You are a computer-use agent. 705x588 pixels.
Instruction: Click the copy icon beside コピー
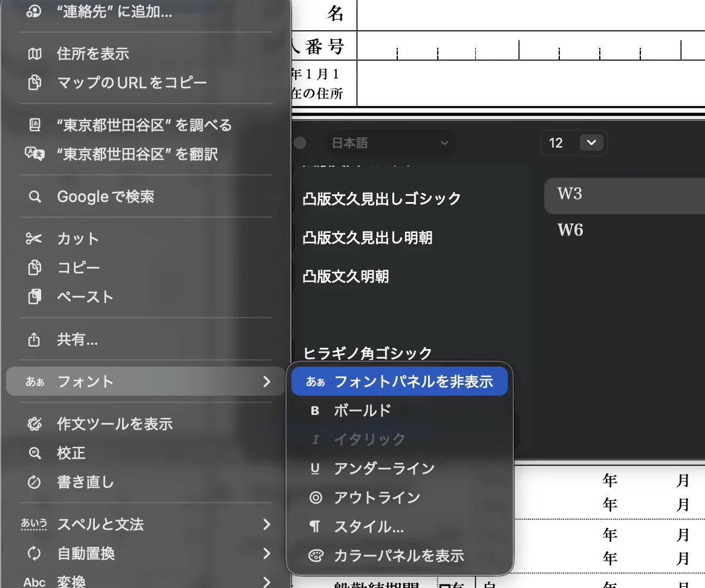pos(34,267)
